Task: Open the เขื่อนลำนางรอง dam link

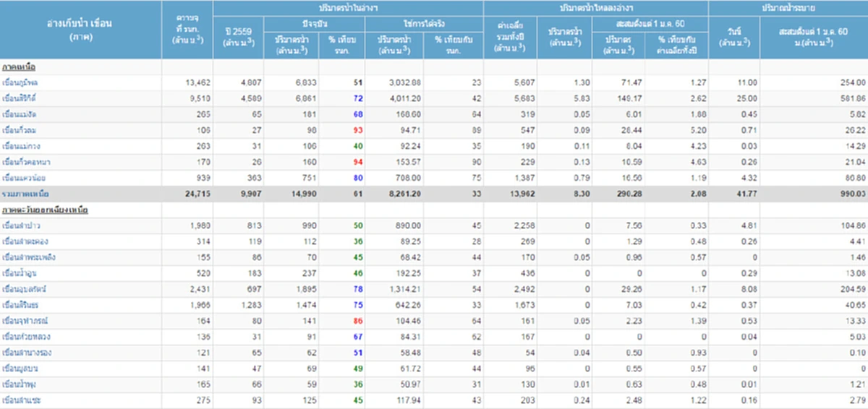Action: point(27,353)
